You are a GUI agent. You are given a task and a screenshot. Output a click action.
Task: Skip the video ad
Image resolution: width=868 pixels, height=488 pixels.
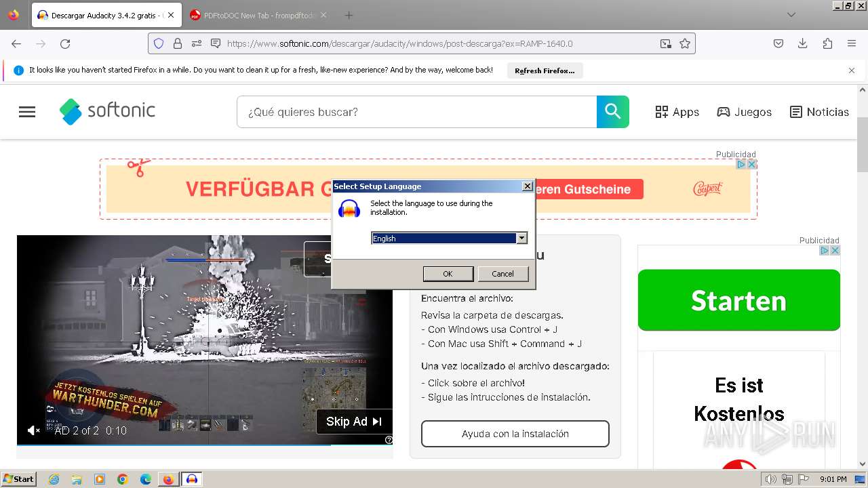click(x=354, y=422)
